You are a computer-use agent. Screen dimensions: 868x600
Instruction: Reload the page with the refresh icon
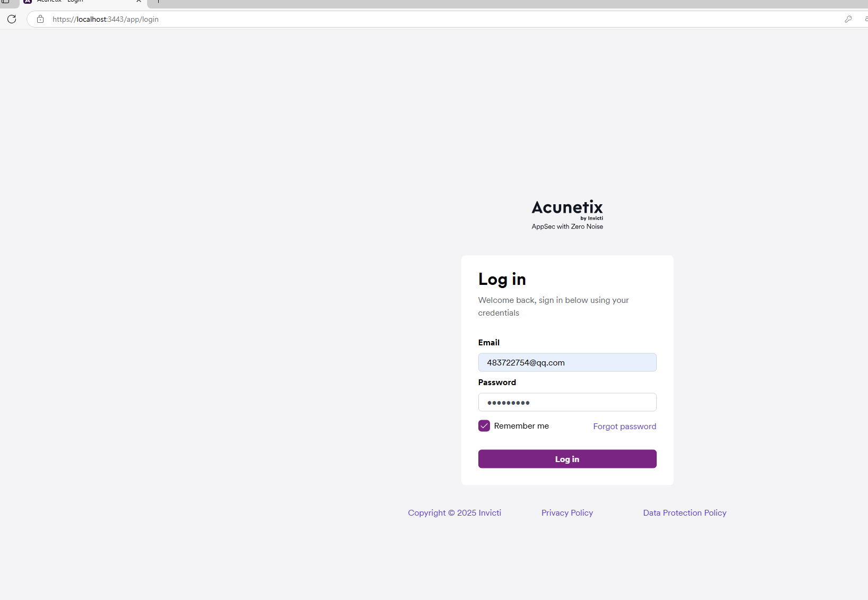[x=12, y=19]
